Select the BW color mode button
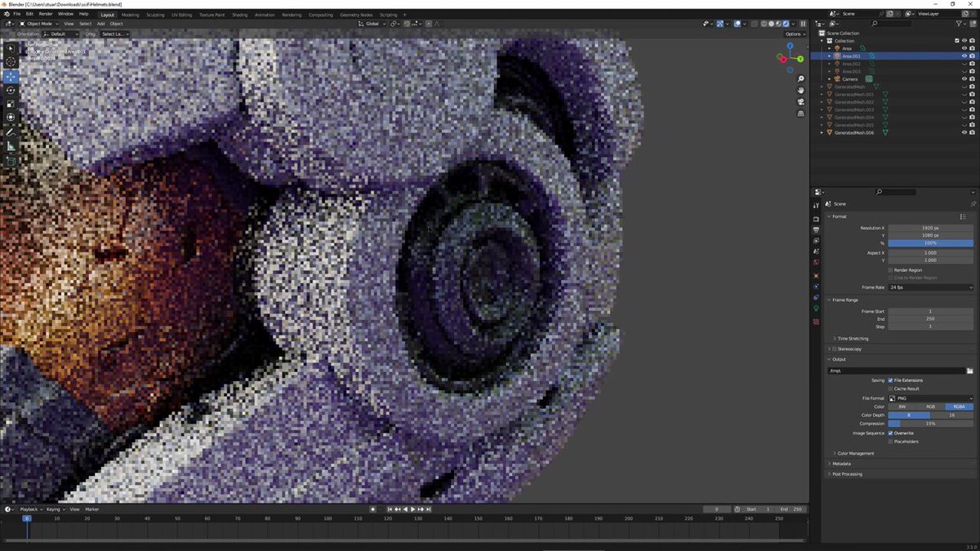 point(902,407)
